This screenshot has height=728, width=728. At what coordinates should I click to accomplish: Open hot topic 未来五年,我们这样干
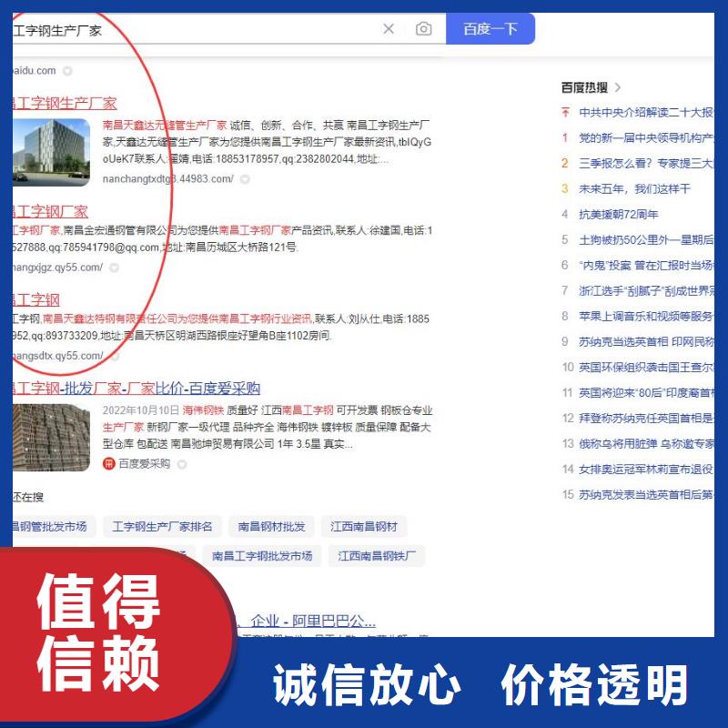click(634, 189)
